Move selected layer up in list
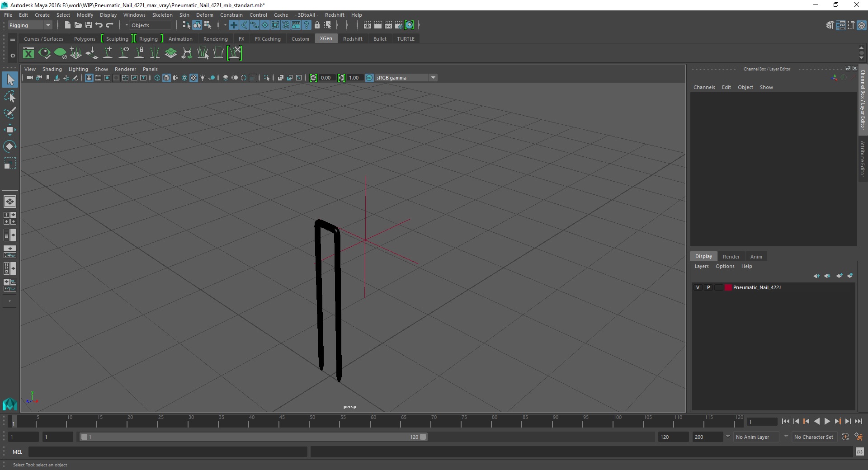868x470 pixels. 816,276
